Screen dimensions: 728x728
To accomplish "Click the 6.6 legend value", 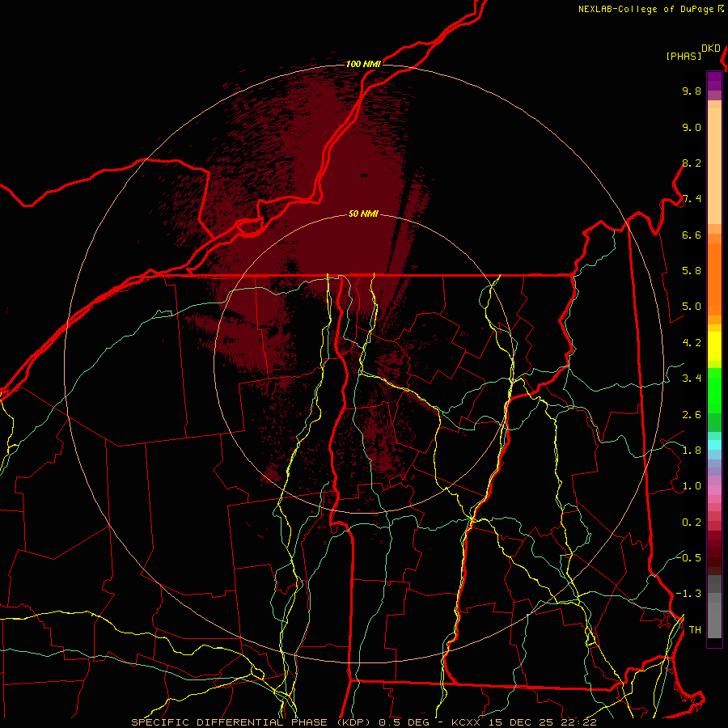I will (692, 235).
